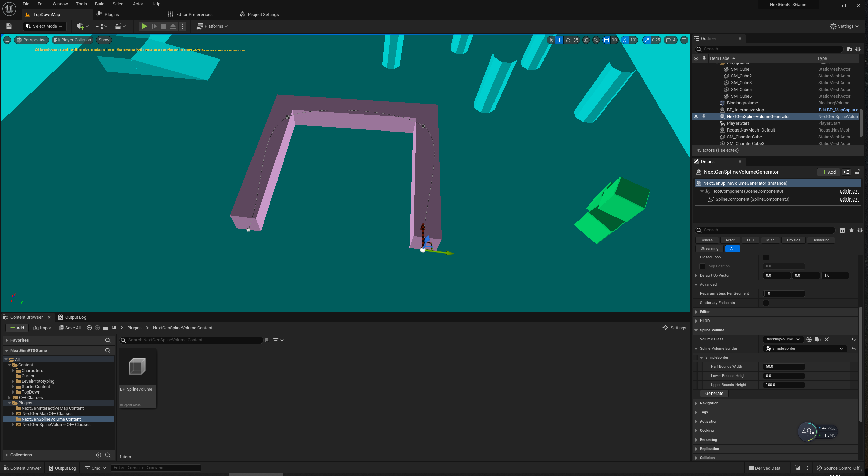
Task: Open the viewport hamburger options menu
Action: pos(7,40)
